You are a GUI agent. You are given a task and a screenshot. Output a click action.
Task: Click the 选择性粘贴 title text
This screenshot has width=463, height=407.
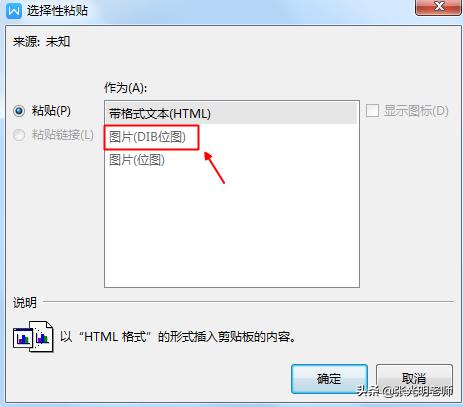tap(57, 11)
